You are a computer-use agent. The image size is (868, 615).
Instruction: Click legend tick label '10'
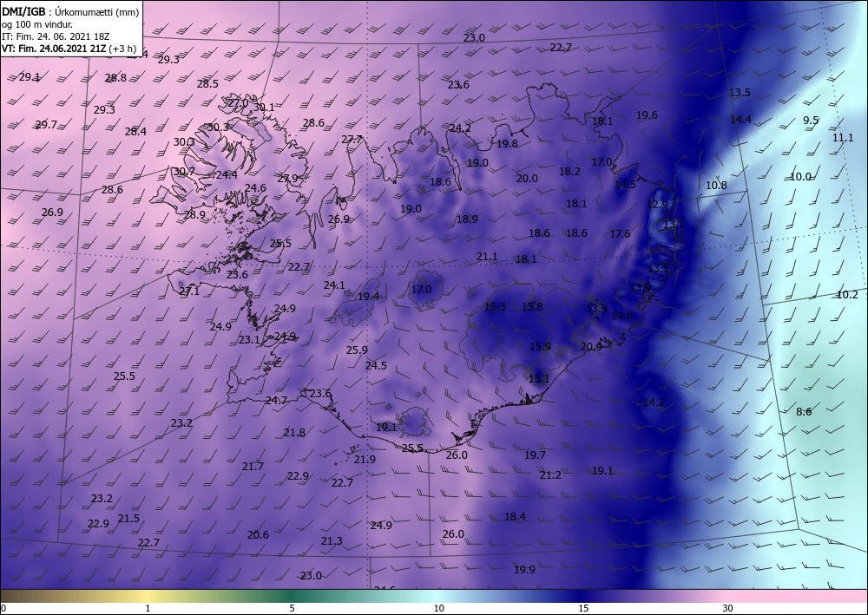click(x=438, y=608)
